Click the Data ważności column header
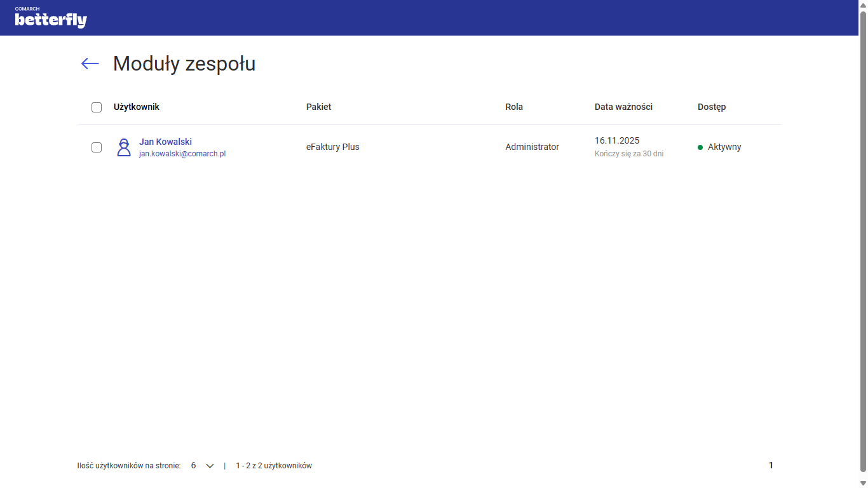The height and width of the screenshot is (488, 868). [x=623, y=107]
